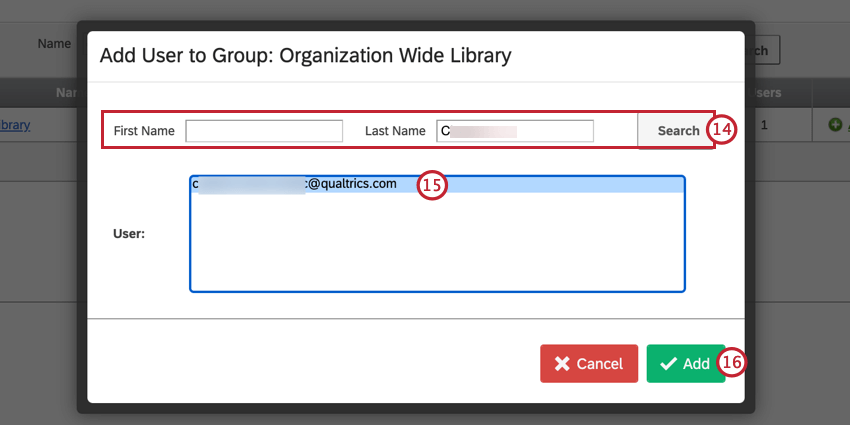Click the red step 14 marker
The image size is (850, 425).
pyautogui.click(x=722, y=130)
